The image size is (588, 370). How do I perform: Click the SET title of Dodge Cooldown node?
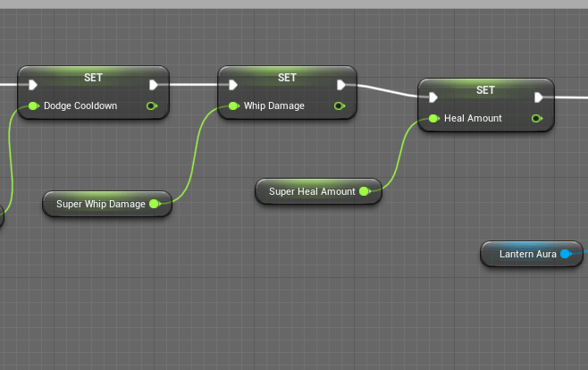coord(93,78)
